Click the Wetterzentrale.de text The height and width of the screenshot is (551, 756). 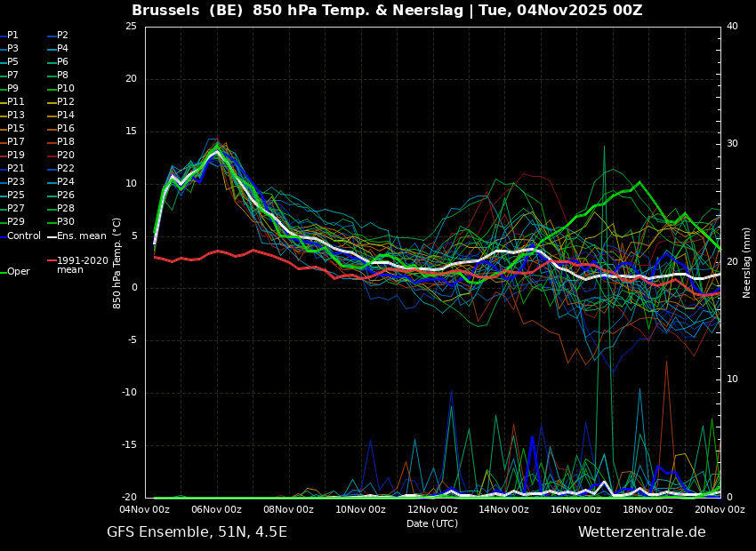tap(641, 532)
